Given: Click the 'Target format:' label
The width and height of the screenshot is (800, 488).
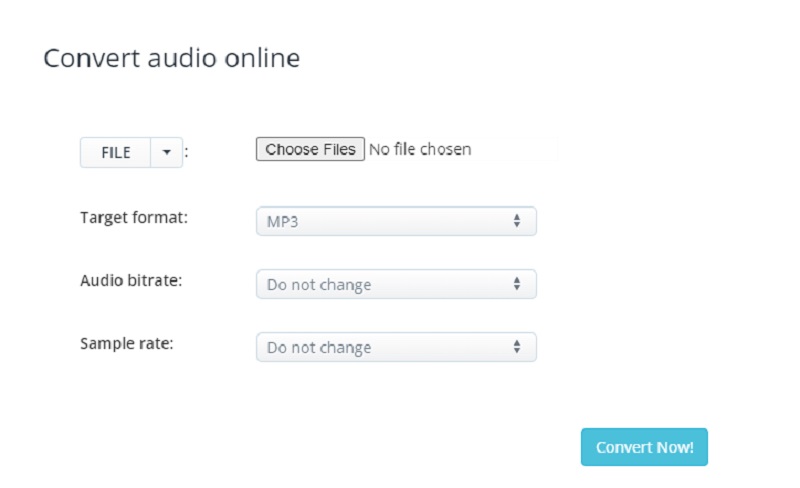Looking at the screenshot, I should coord(133,218).
